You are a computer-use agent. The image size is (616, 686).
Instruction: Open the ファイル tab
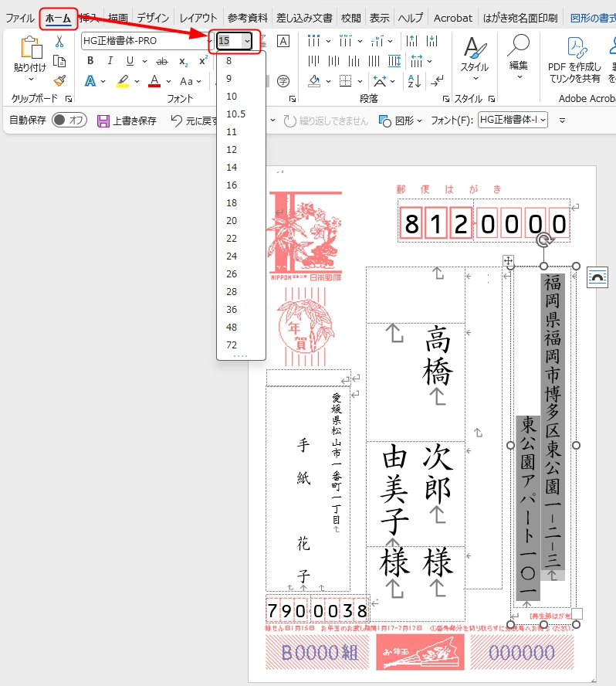tap(19, 18)
